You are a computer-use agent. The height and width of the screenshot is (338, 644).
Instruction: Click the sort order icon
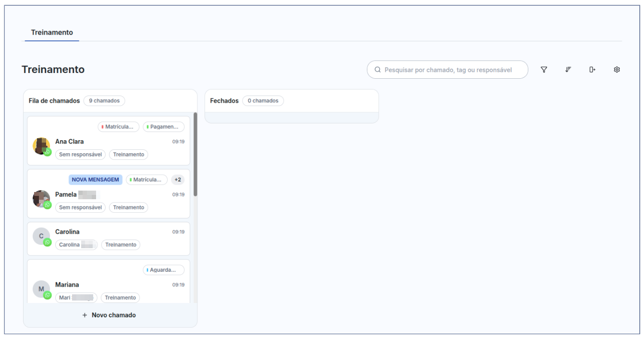(568, 70)
